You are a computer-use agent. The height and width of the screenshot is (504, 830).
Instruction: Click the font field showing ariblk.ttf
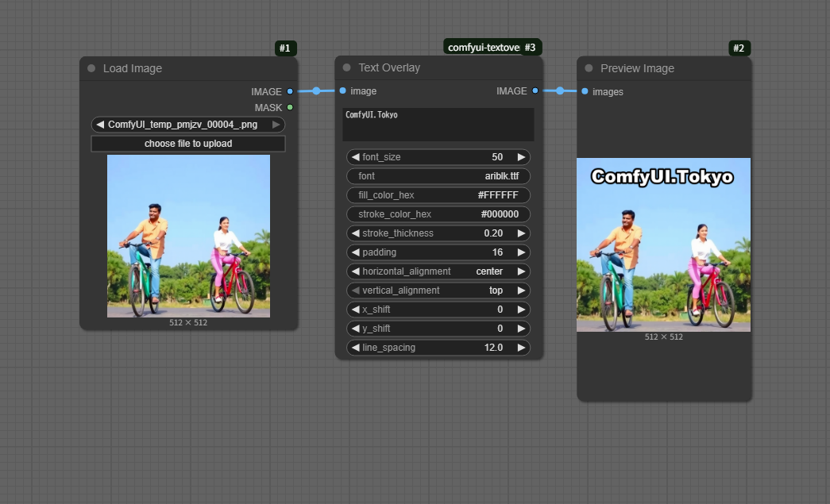438,176
